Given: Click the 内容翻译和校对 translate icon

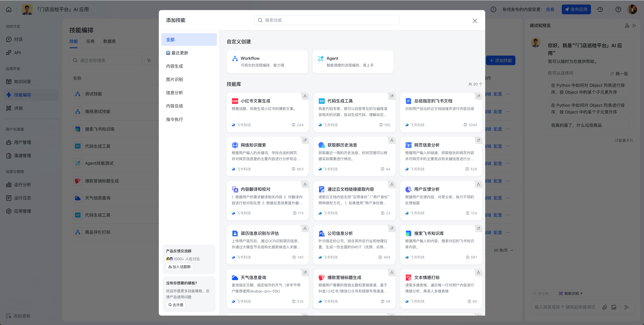Looking at the screenshot, I should tap(235, 189).
